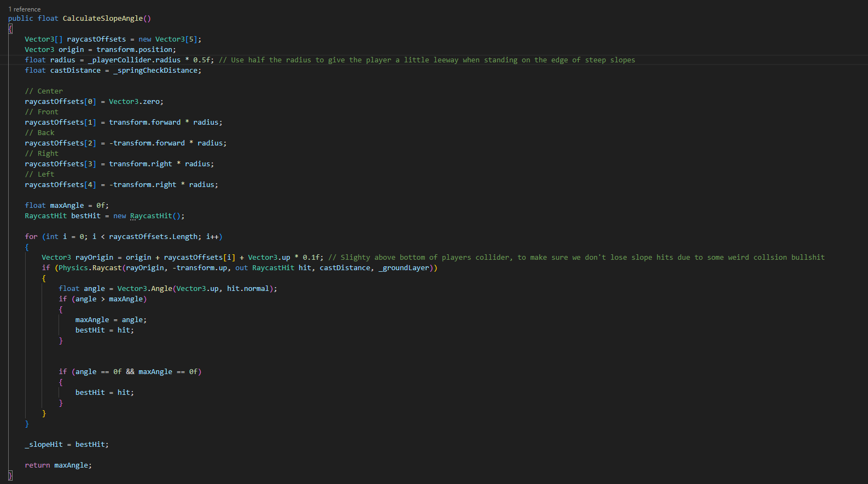Click '-transform.right' in raycastOffsets[4] line
The width and height of the screenshot is (868, 484).
(x=143, y=185)
